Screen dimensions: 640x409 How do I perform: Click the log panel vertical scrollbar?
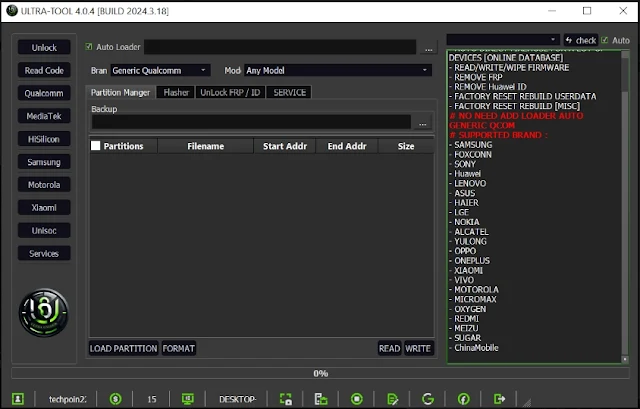624,206
